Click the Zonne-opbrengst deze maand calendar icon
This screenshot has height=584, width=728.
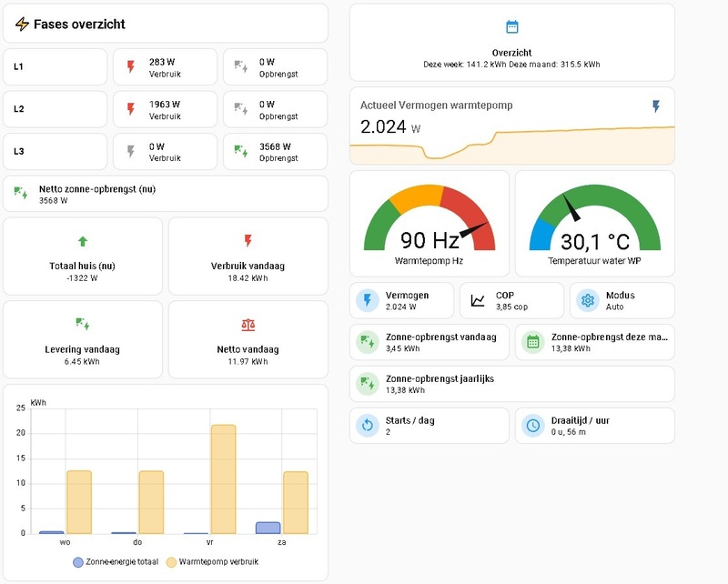(532, 342)
